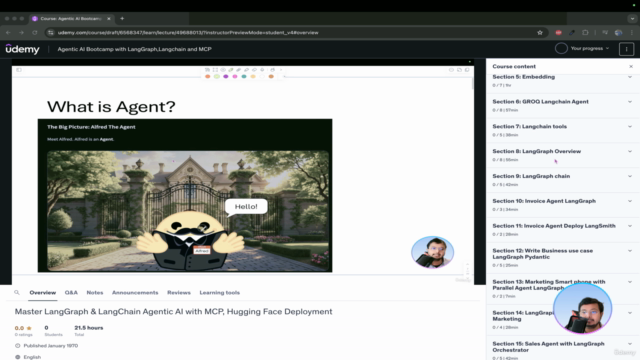Open the Announcements tab
Screen dimensions: 640x360
pos(135,292)
